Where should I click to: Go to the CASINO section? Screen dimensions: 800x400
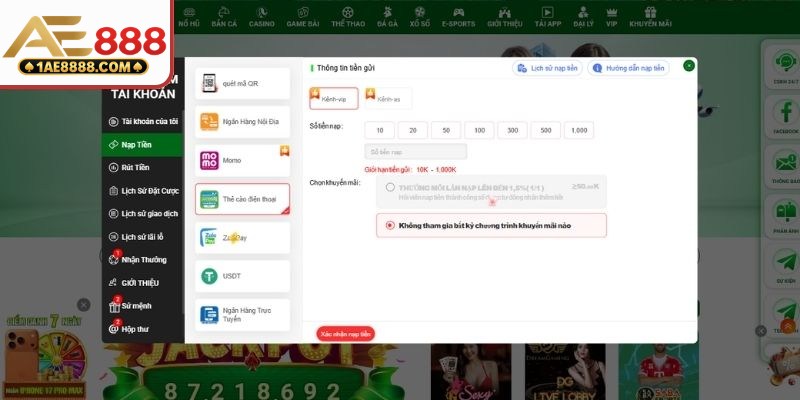(x=262, y=18)
